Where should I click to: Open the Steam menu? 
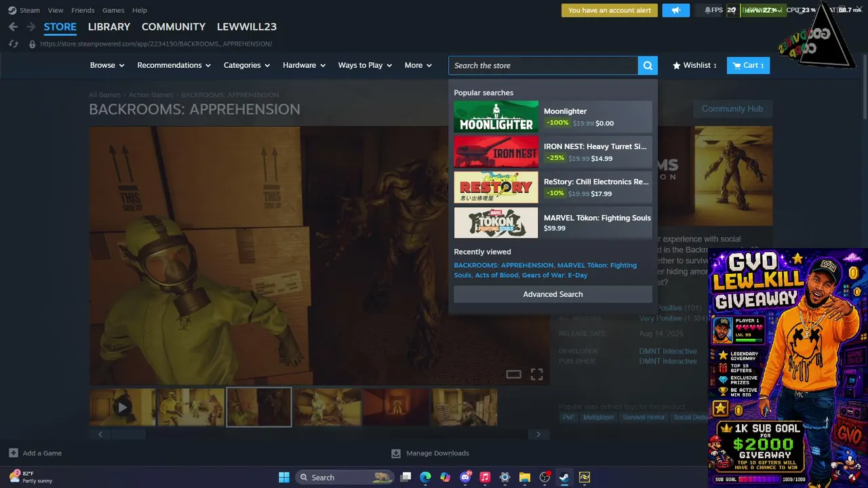(30, 10)
